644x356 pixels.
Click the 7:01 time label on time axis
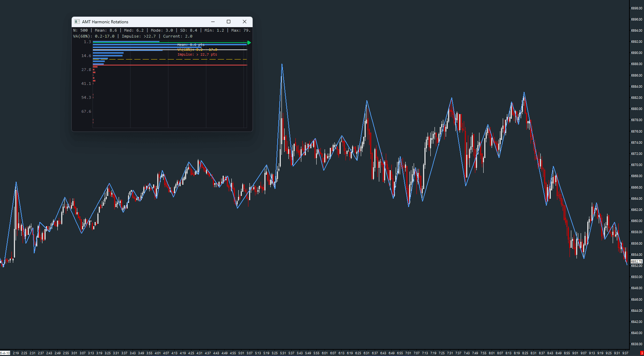[408, 353]
